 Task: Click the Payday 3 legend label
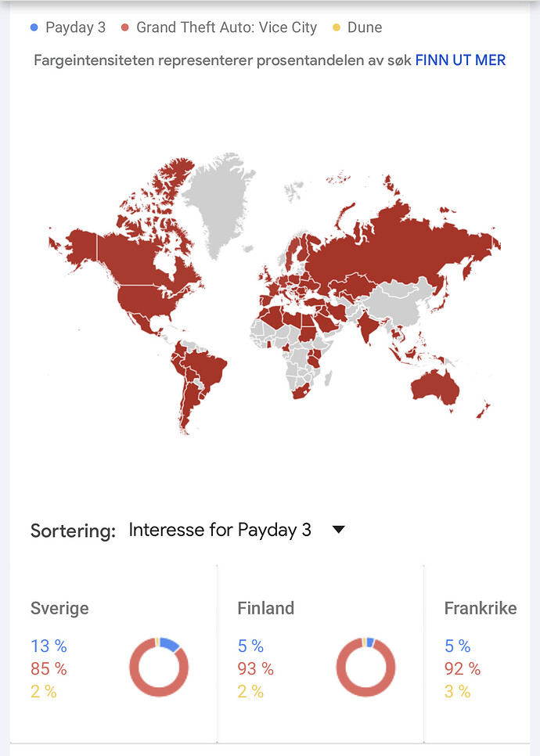pos(76,27)
